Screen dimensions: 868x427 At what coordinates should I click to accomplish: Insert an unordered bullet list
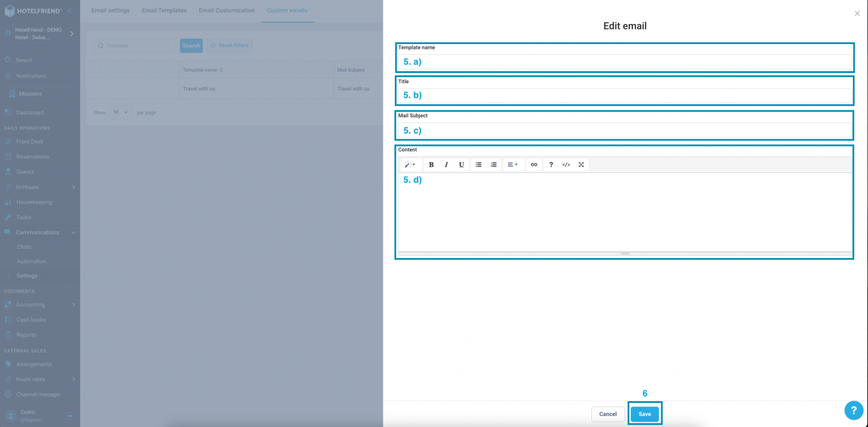point(479,165)
